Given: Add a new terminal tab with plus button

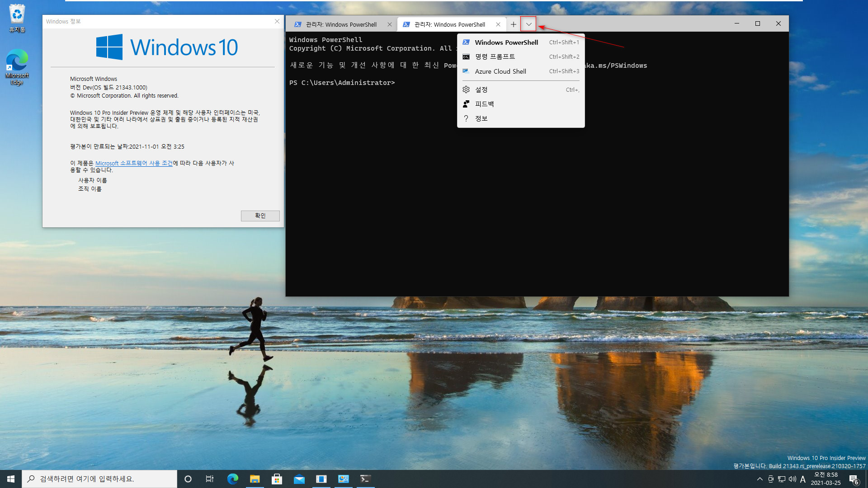Looking at the screenshot, I should click(x=514, y=24).
